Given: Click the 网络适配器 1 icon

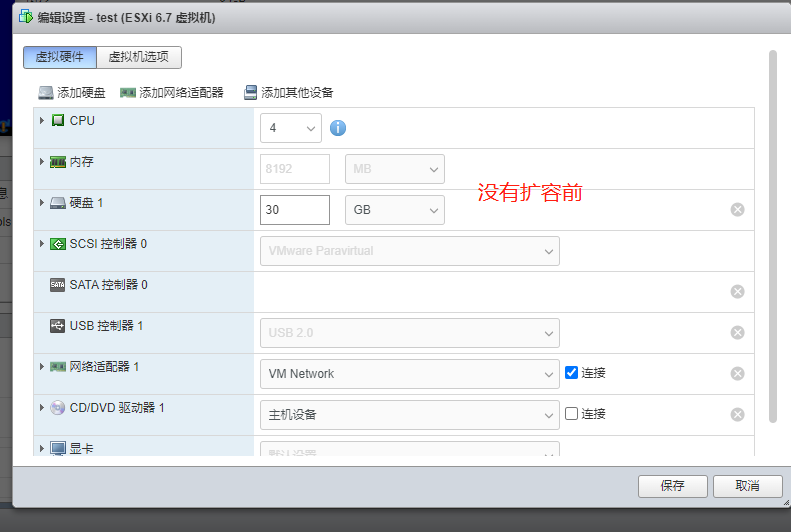Looking at the screenshot, I should click(x=58, y=367).
